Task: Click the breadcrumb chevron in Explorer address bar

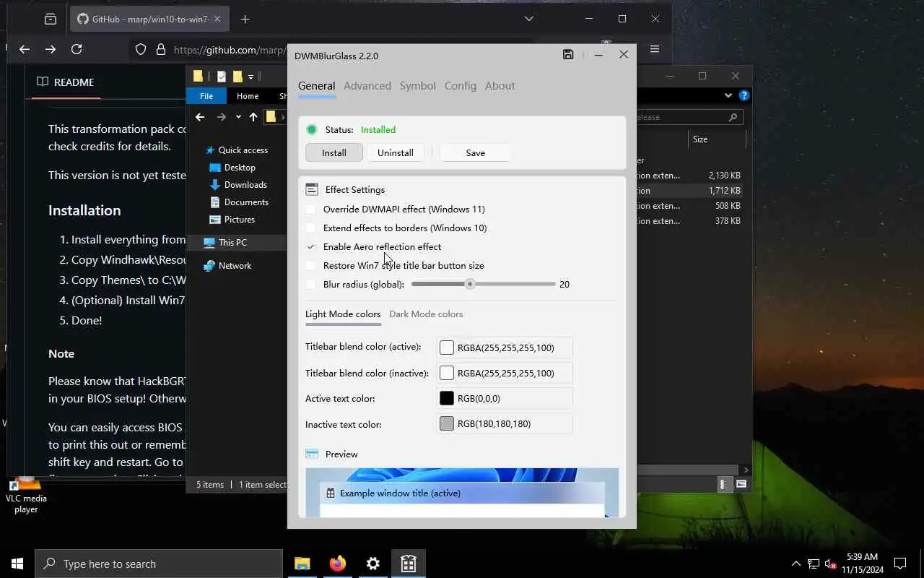Action: [282, 117]
